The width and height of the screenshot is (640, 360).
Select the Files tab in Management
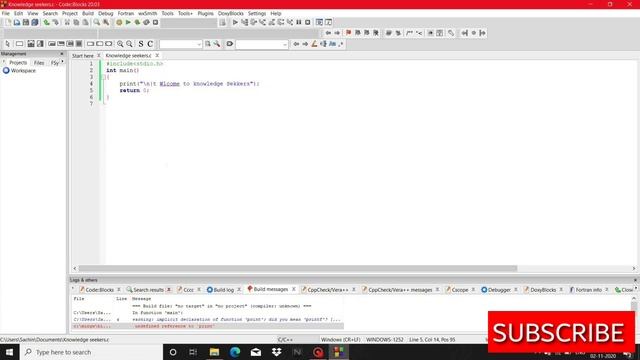[x=39, y=63]
